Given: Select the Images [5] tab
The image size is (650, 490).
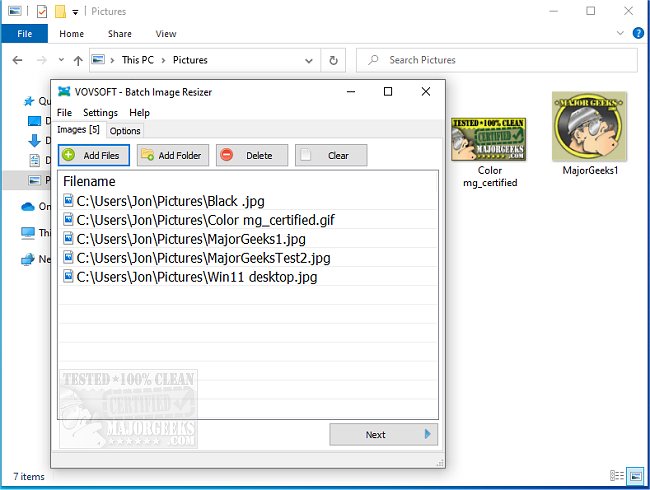Looking at the screenshot, I should (x=78, y=130).
